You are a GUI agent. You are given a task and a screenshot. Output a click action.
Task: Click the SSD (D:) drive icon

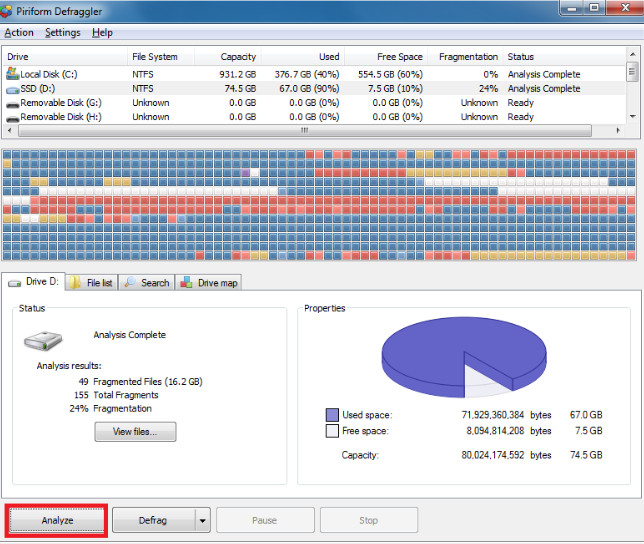click(12, 89)
